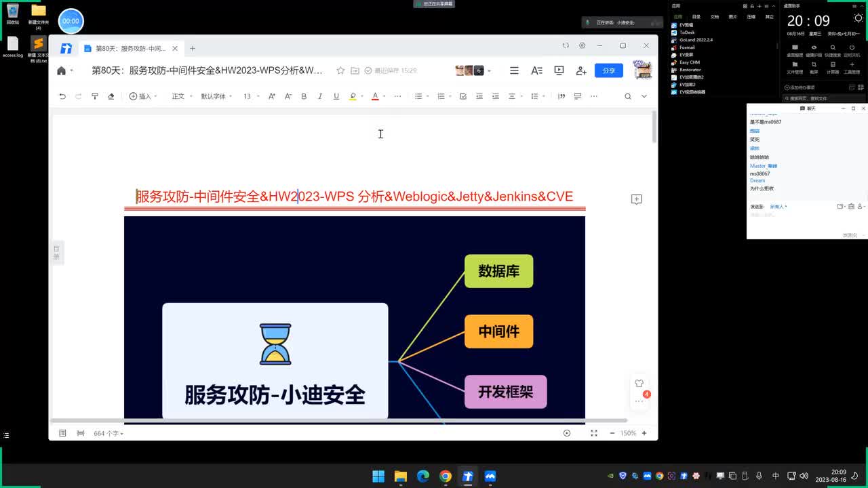This screenshot has width=868, height=488.
Task: Open 计算器 calculator in desktop assistant
Action: point(833,67)
